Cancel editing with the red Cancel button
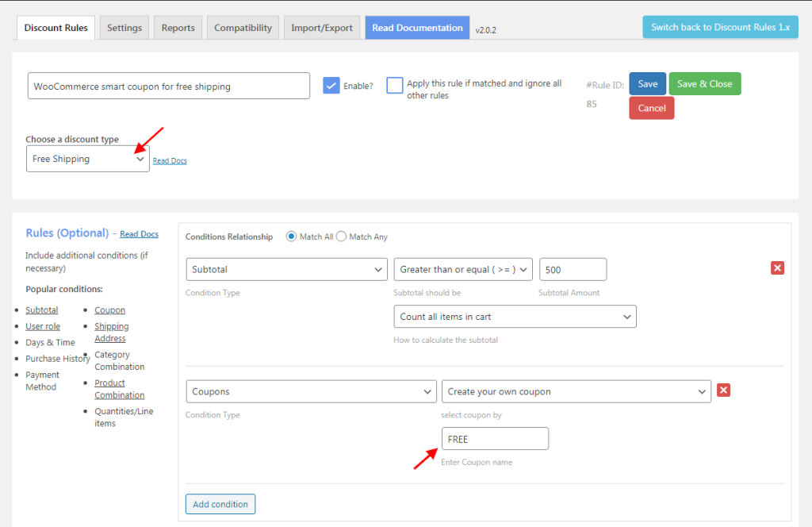Viewport: 812px width, 527px height. pyautogui.click(x=652, y=108)
